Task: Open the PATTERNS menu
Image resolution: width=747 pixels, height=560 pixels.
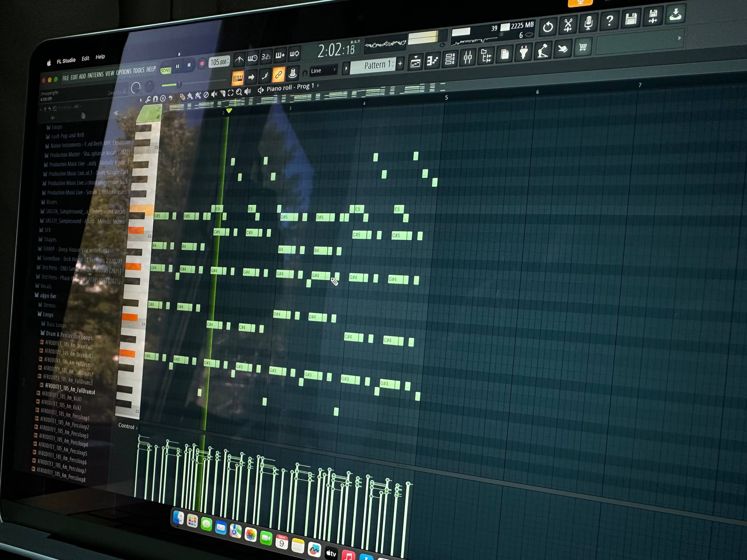Action: (x=96, y=75)
